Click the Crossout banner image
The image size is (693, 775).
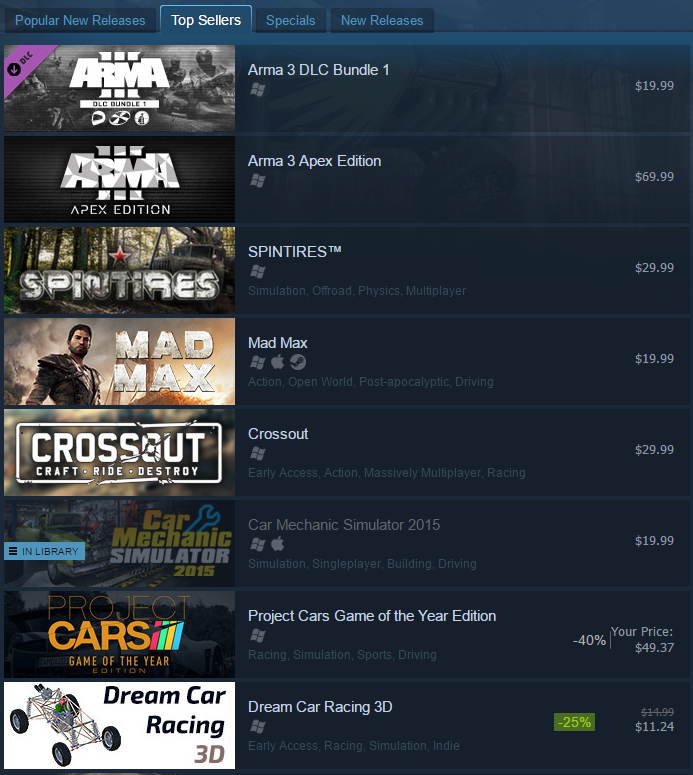pyautogui.click(x=120, y=452)
